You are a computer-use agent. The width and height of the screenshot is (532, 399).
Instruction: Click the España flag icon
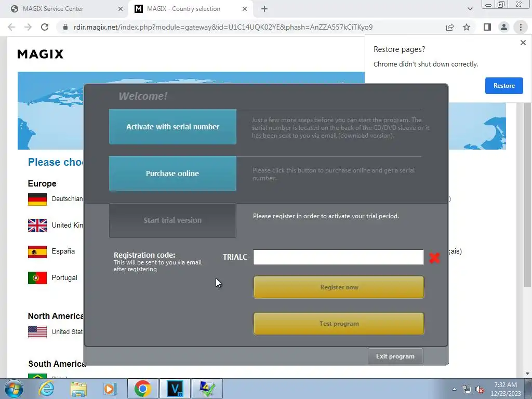[37, 252]
